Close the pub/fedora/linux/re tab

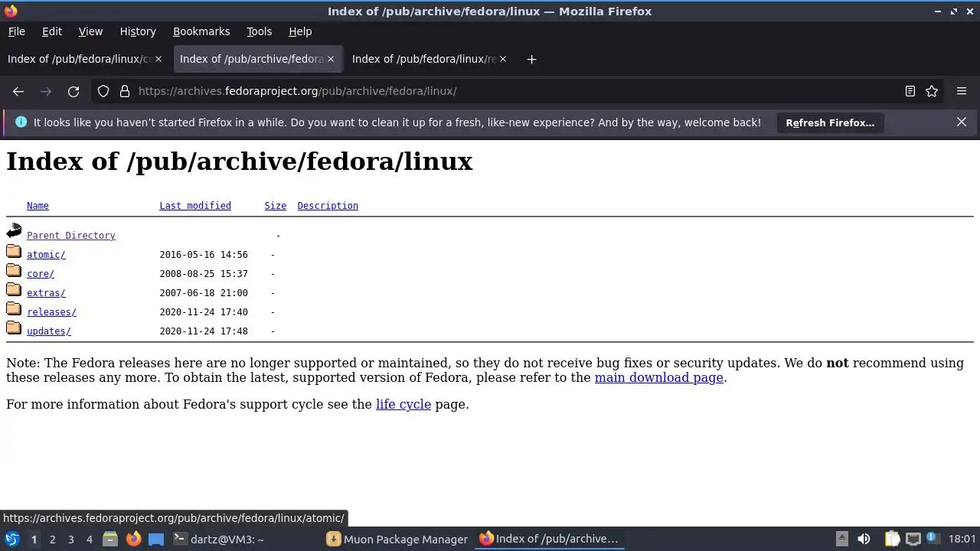503,59
